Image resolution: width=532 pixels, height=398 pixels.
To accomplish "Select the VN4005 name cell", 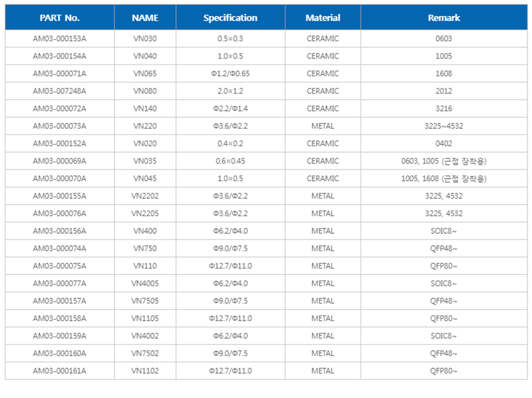I will point(145,284).
